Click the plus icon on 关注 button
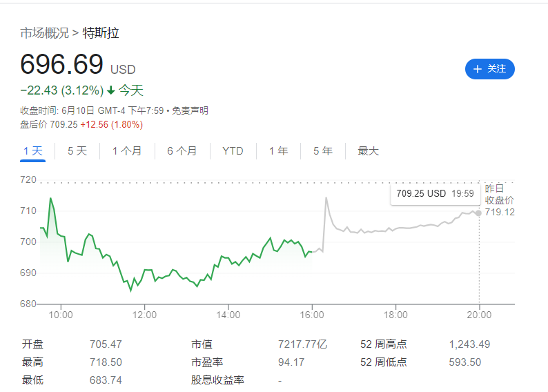The width and height of the screenshot is (548, 392). tap(478, 69)
